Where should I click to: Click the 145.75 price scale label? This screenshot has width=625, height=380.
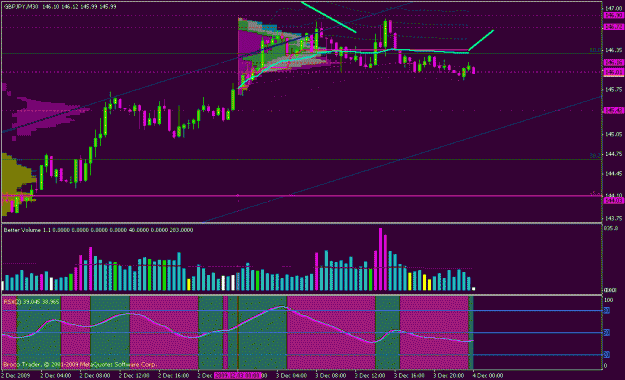(613, 90)
